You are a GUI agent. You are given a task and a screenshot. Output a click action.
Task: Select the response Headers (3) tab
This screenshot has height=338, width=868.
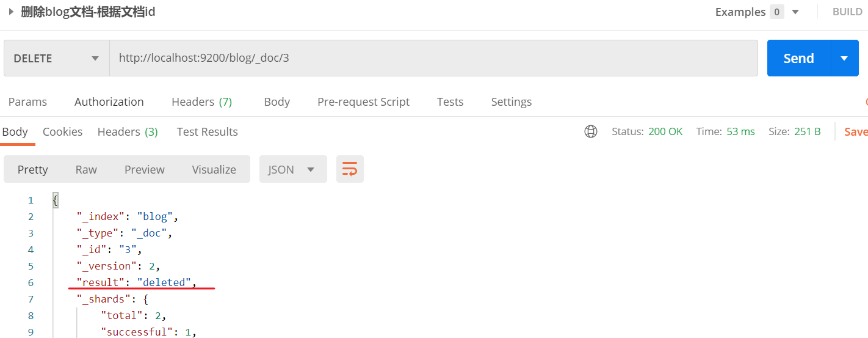pyautogui.click(x=128, y=132)
